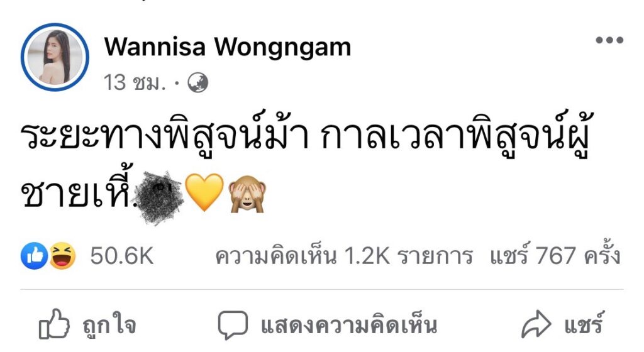
Task: Click the share arrow icon
Action: click(536, 324)
